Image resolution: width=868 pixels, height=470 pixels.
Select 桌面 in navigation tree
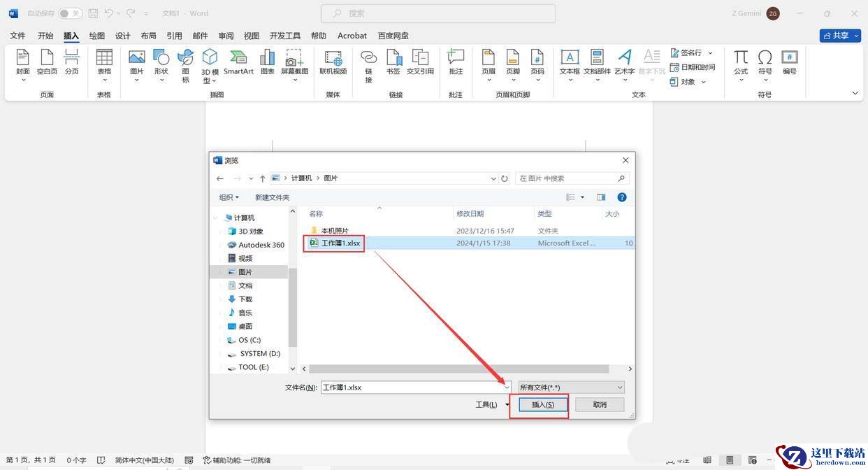coord(245,326)
